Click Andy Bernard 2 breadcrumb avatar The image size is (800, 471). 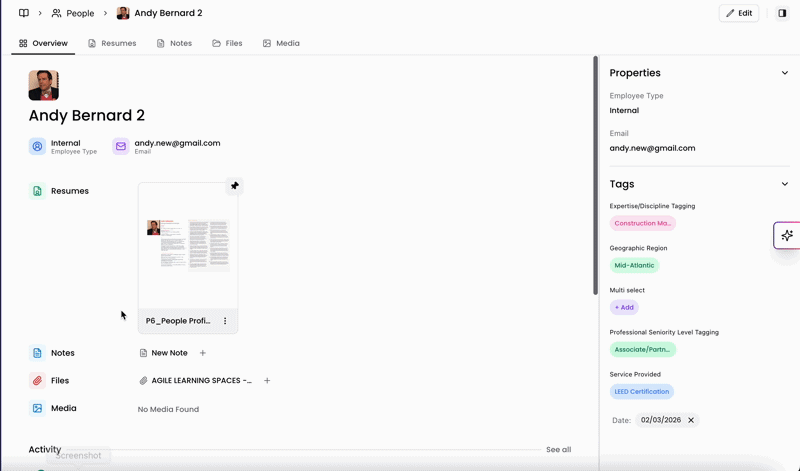(x=123, y=13)
